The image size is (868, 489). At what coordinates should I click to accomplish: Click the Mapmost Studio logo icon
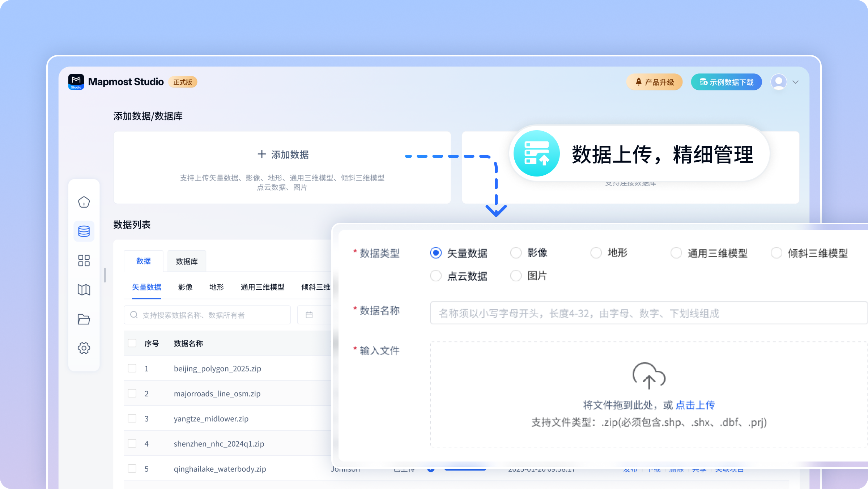point(76,82)
